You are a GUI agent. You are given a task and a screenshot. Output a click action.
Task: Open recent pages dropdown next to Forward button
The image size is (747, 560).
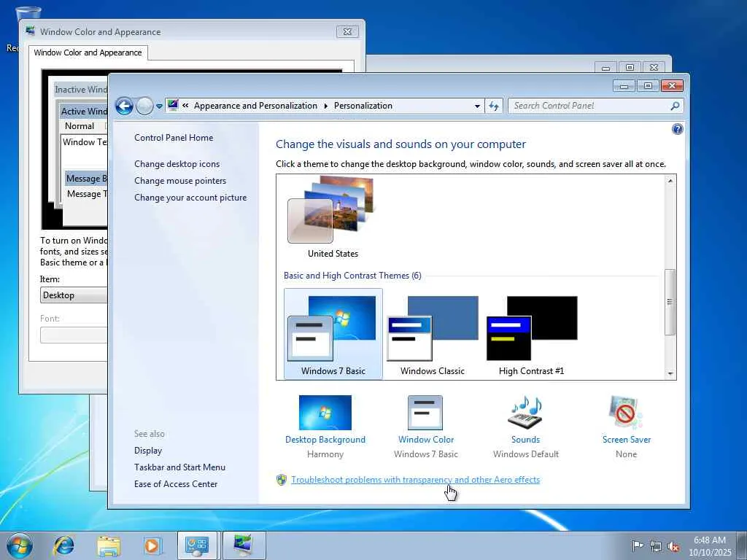159,106
